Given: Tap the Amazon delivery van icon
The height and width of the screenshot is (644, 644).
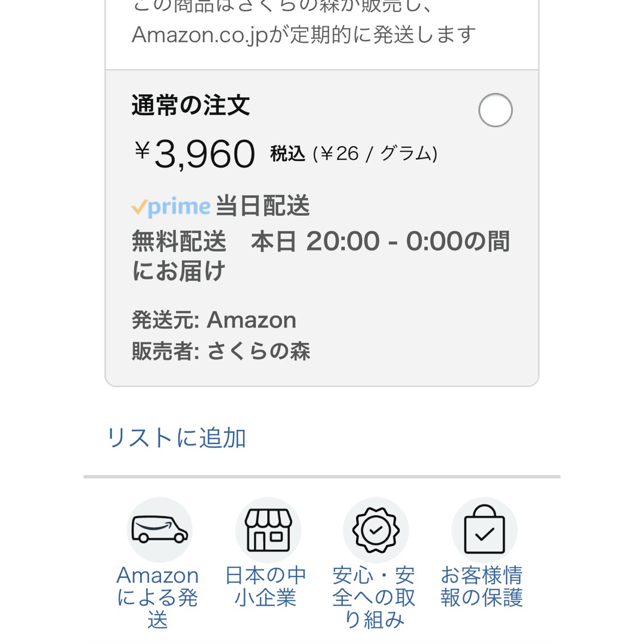Looking at the screenshot, I should [x=160, y=530].
